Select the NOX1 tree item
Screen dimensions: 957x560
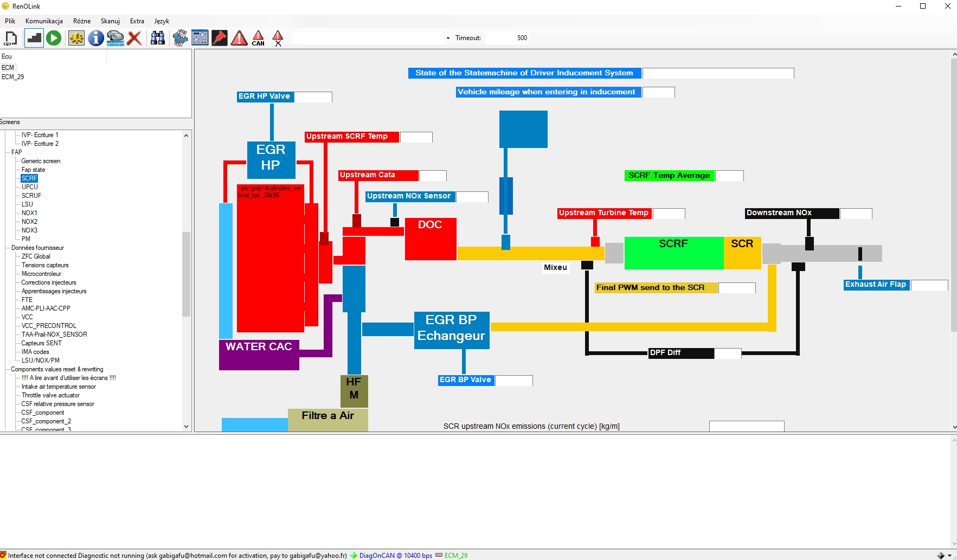[x=29, y=213]
